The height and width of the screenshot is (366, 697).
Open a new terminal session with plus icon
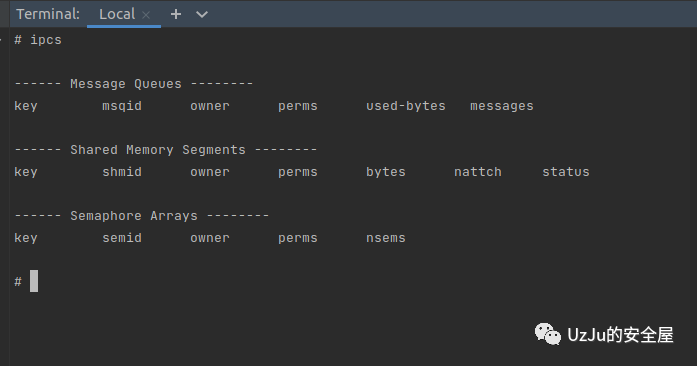[x=176, y=14]
